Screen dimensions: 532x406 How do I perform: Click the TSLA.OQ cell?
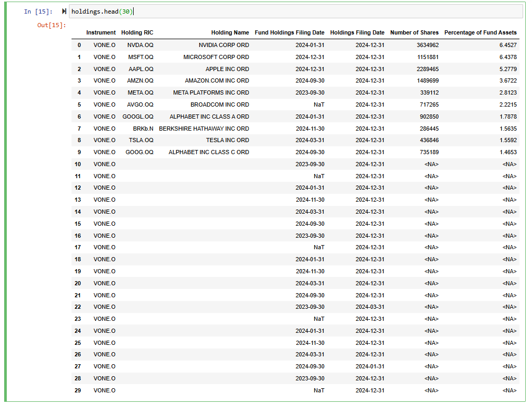[141, 140]
